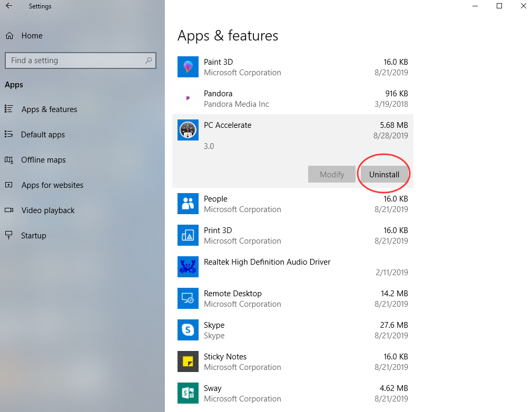Viewport: 532px width, 412px height.
Task: Switch to Offline maps settings
Action: tap(43, 159)
